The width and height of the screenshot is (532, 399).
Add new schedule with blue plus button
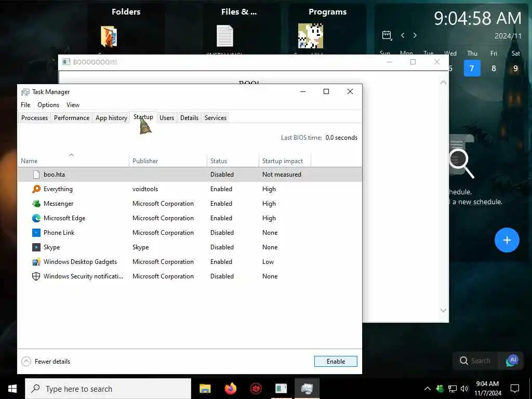(507, 240)
